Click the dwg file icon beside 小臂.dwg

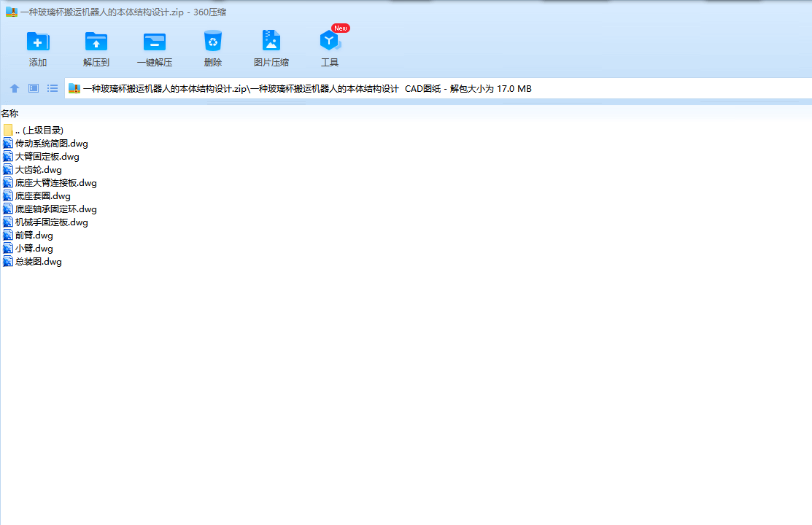8,248
